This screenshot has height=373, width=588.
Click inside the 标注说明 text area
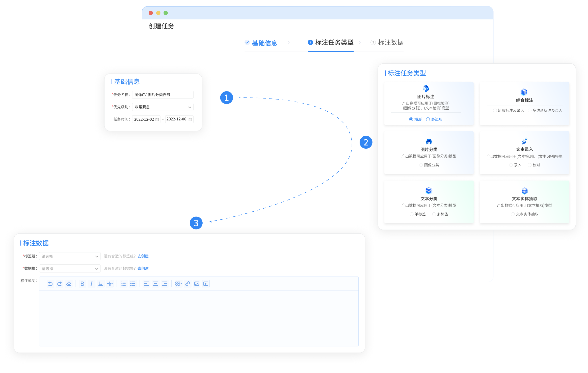[199, 318]
